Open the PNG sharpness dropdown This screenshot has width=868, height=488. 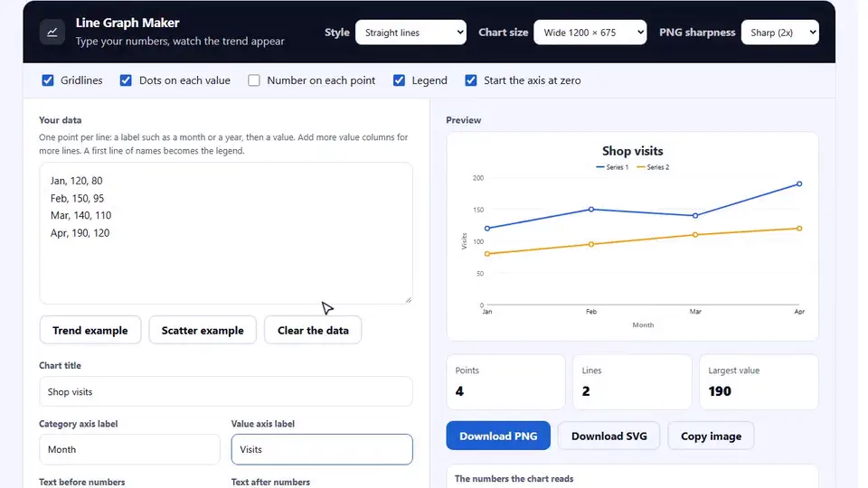(x=780, y=33)
